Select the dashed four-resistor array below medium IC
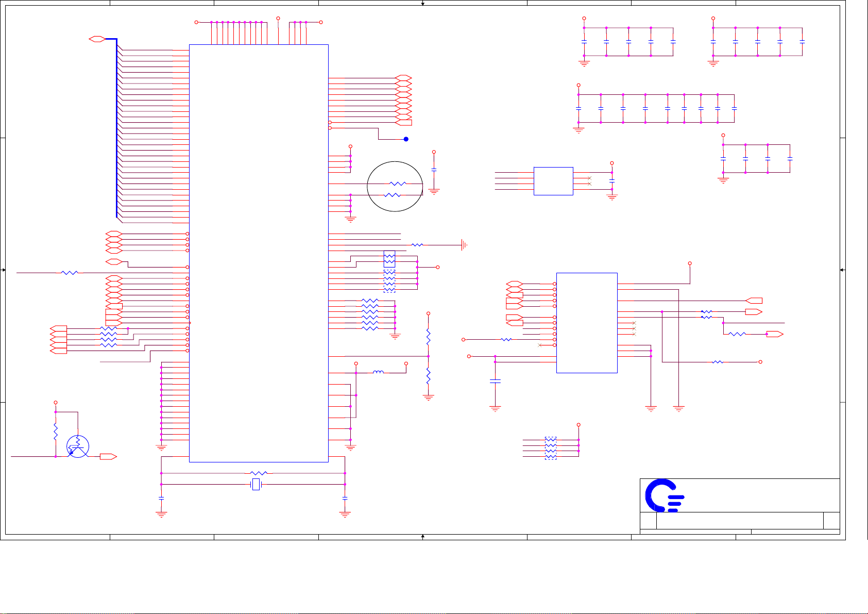The image size is (868, 614). coord(551,449)
